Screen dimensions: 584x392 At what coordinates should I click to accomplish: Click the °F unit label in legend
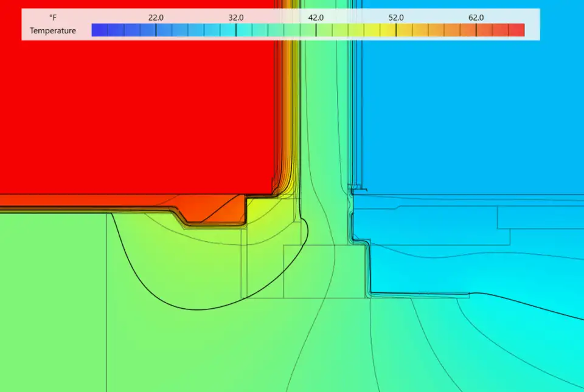tap(53, 18)
